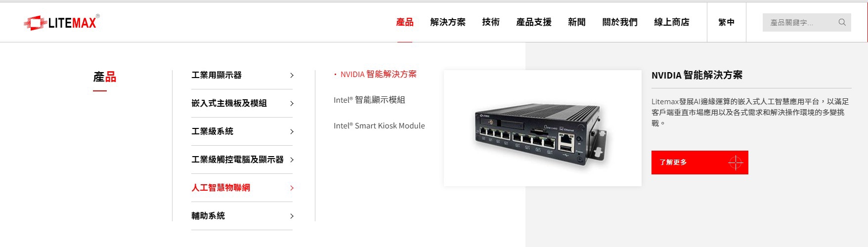Open 產品 in top navigation
868x247 pixels.
point(405,22)
